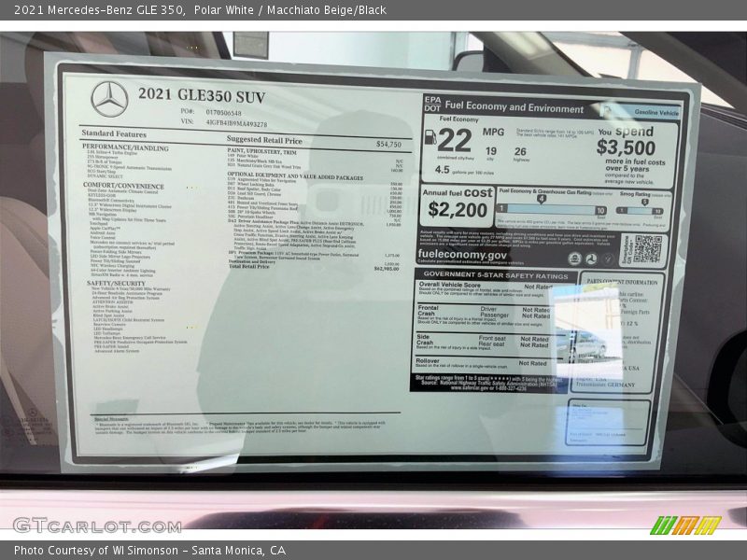The height and width of the screenshot is (560, 747).
Task: Click the greenhouse gas rating marker '4'
Action: pyautogui.click(x=542, y=199)
